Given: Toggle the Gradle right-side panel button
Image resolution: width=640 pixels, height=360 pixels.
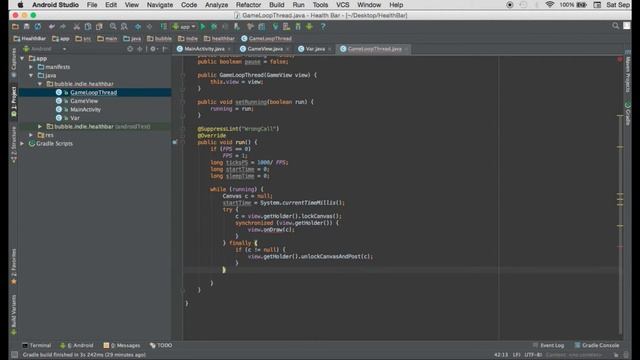Looking at the screenshot, I should (x=628, y=114).
